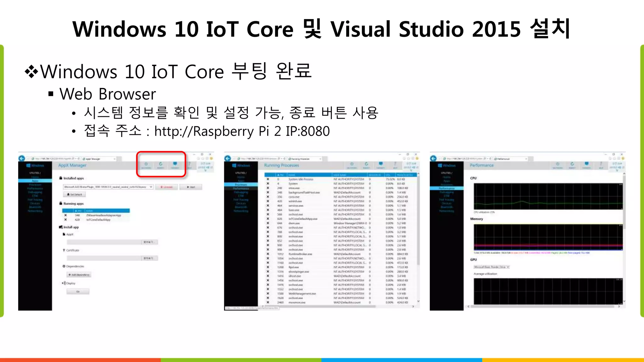Terminate IoTCoreDefaultApp in Running apps list

point(65,220)
